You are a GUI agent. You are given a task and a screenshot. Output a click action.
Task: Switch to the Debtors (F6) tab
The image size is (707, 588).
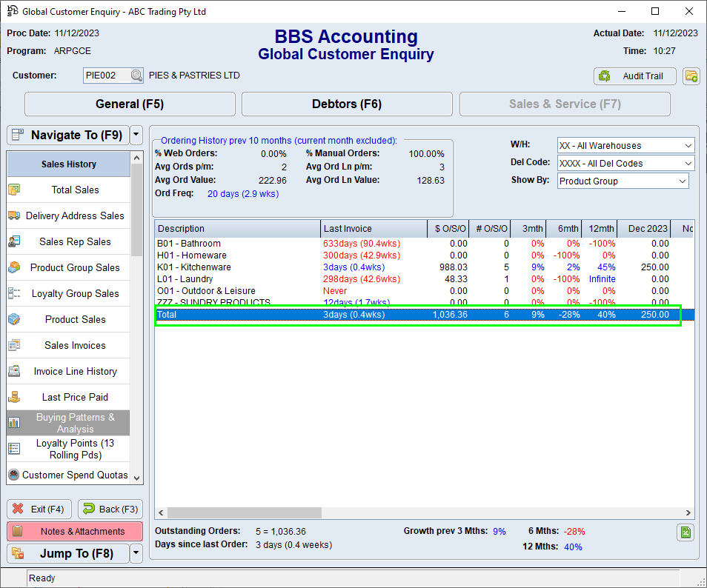tap(346, 104)
